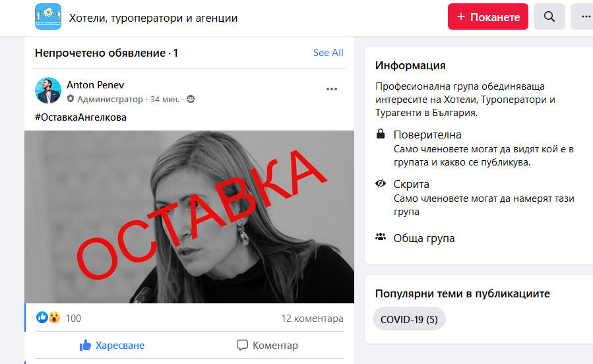This screenshot has width=593, height=364.
Task: Click the Харесване thumbs-up button
Action: 112,345
